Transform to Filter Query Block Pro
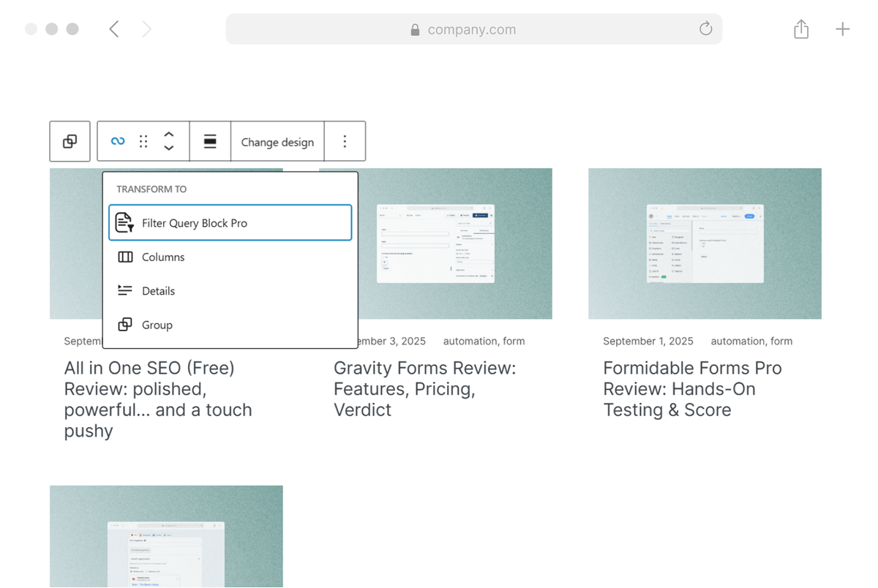Viewport: 878px width, 588px height. point(230,222)
